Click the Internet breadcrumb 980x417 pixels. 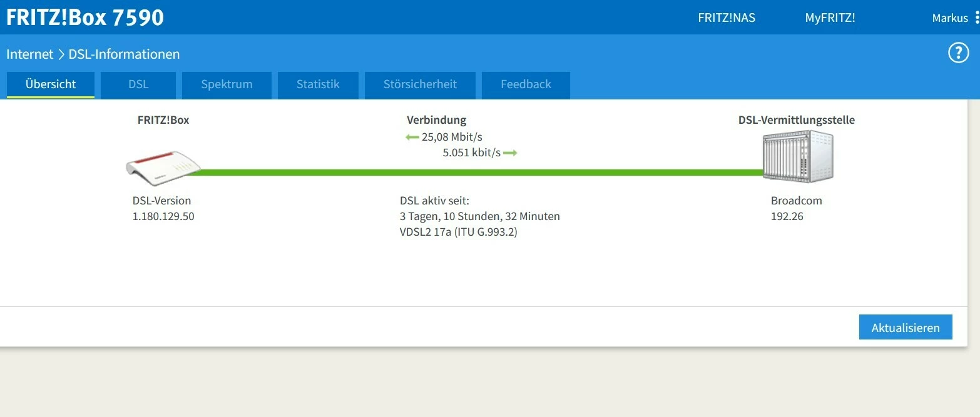pos(29,54)
